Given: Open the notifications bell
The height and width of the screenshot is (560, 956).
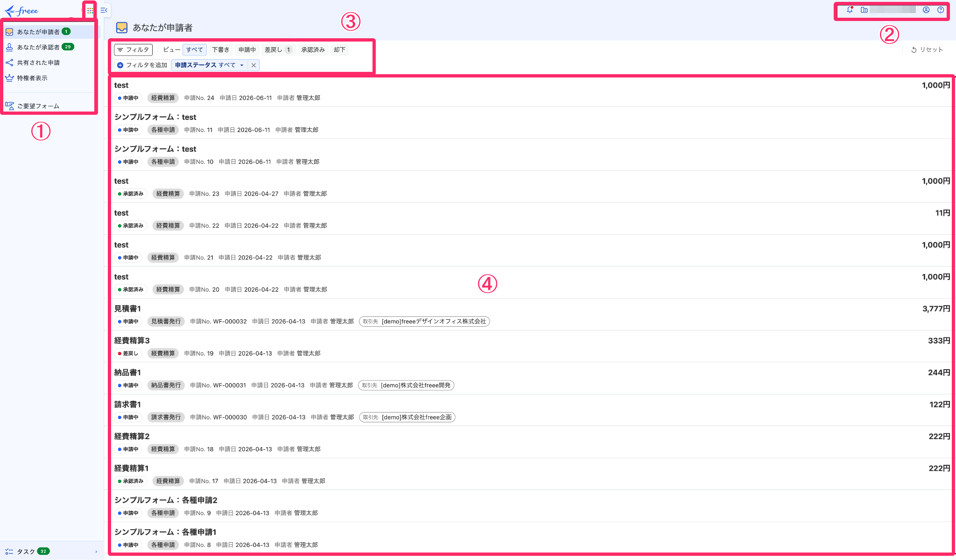Looking at the screenshot, I should click(850, 10).
